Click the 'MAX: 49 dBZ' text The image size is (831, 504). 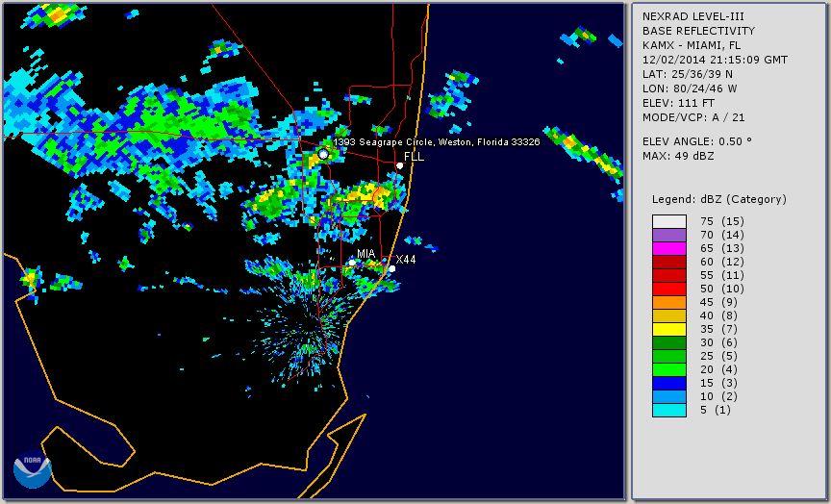pyautogui.click(x=678, y=156)
